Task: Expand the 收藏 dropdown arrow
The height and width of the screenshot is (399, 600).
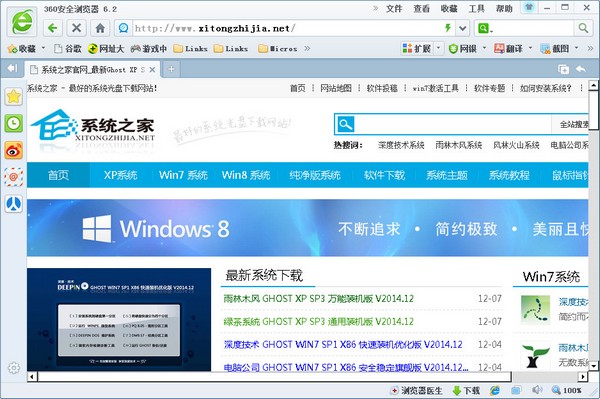Action: 43,48
